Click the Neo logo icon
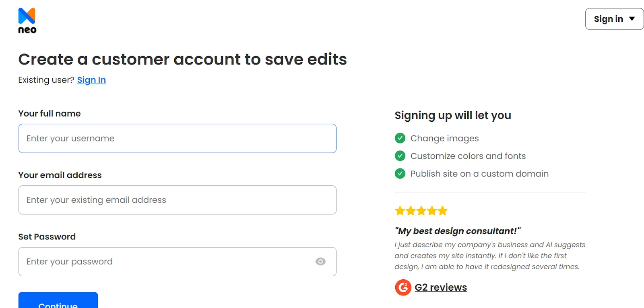Screen dimensions: 644x308 click(x=27, y=20)
